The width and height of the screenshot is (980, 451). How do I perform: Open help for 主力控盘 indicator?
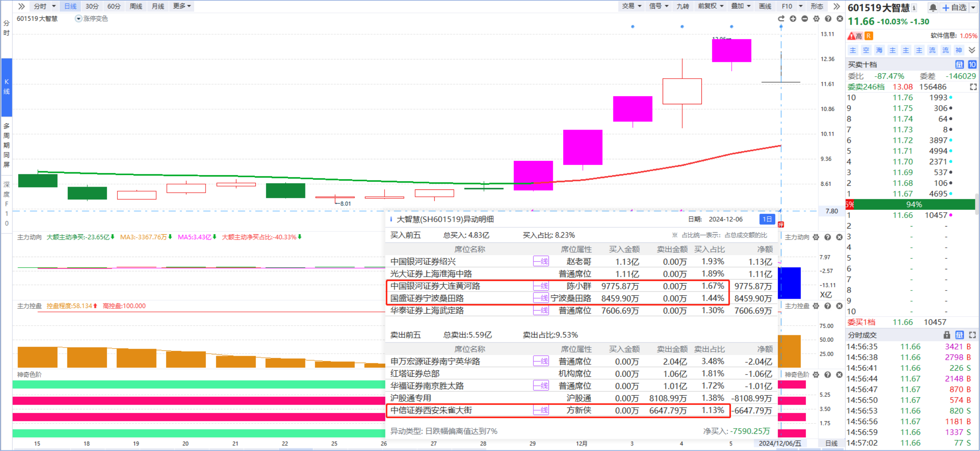(827, 306)
